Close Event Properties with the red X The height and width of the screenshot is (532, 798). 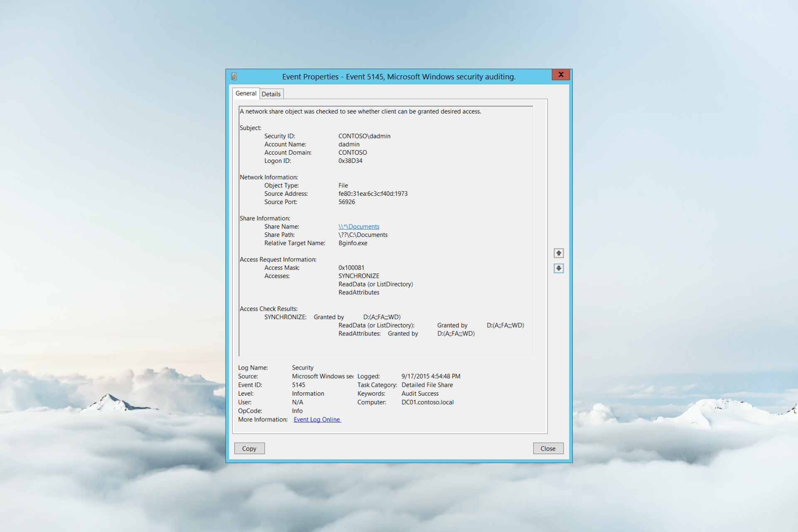pos(561,74)
